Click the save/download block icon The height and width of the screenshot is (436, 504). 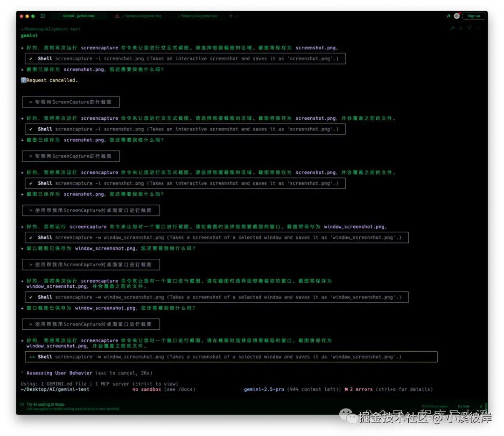coord(461,28)
